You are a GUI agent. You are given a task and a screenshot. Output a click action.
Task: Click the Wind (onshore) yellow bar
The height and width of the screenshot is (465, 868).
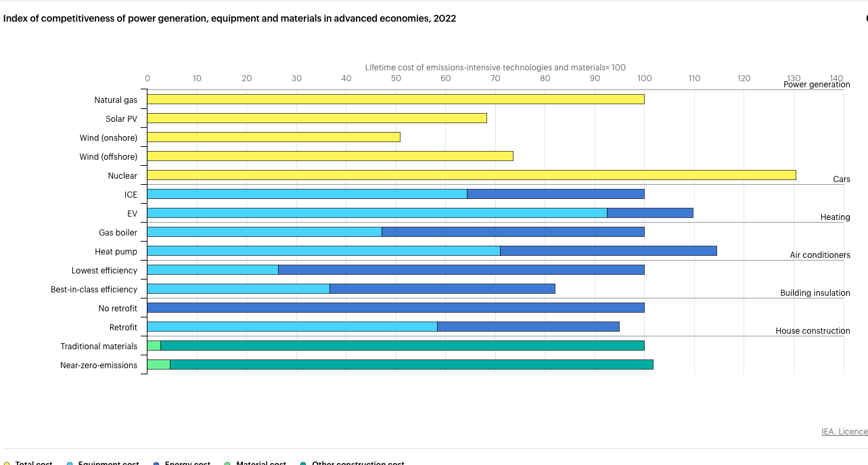click(x=273, y=137)
